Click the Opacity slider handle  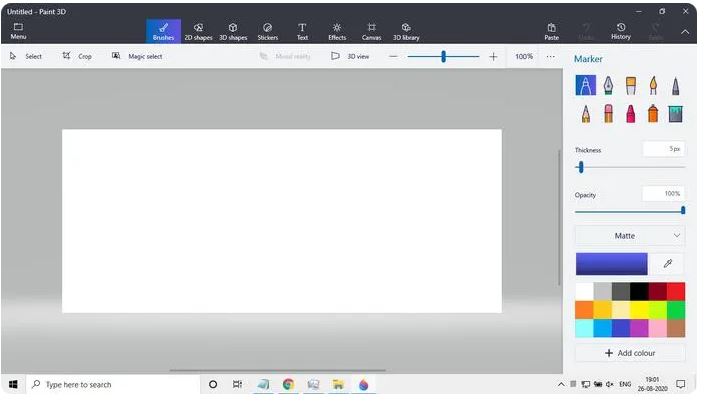[683, 211]
